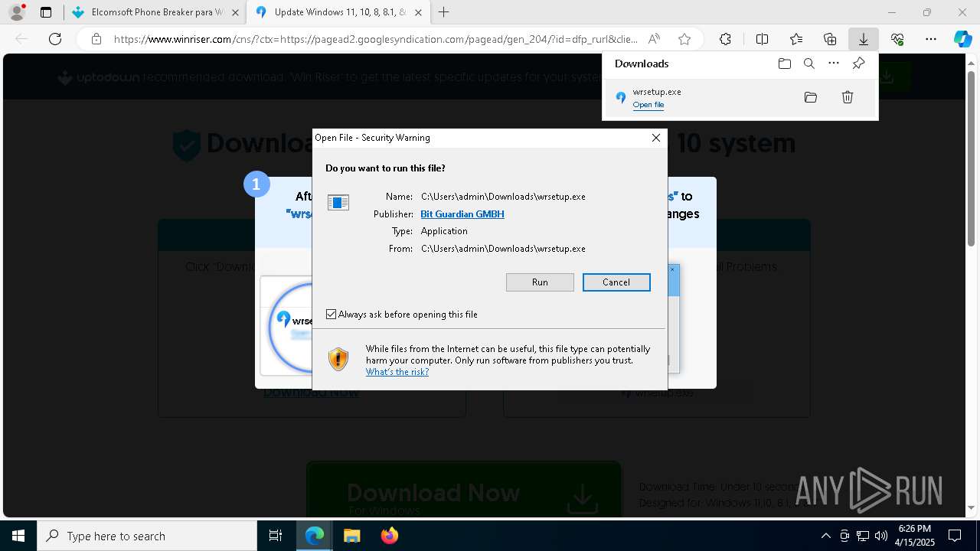The height and width of the screenshot is (551, 980).
Task: Open Windows Start menu
Action: click(x=18, y=536)
